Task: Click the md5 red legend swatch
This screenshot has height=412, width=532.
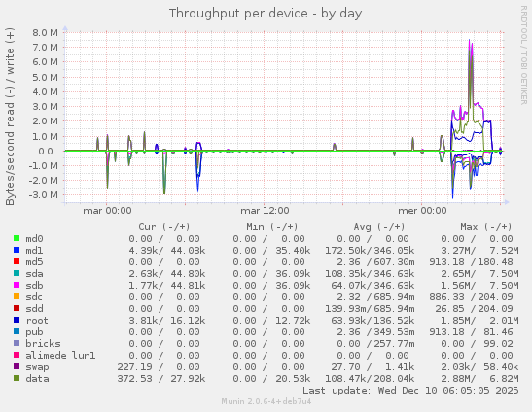Action: 17,261
